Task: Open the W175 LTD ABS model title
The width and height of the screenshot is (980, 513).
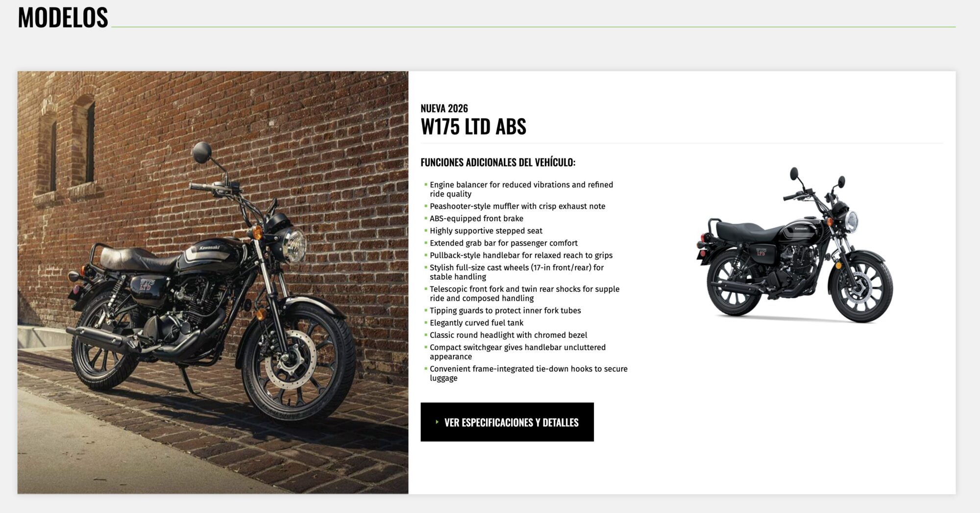Action: [473, 127]
